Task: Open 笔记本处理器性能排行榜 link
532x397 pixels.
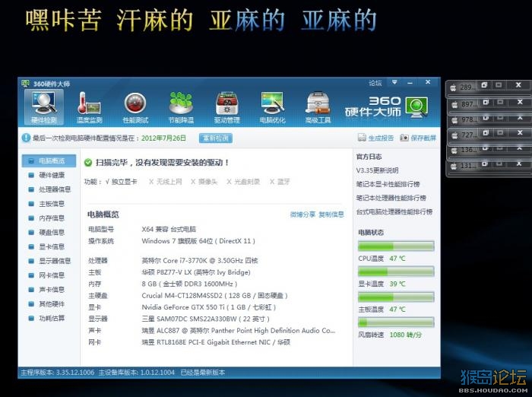Action: 391,198
